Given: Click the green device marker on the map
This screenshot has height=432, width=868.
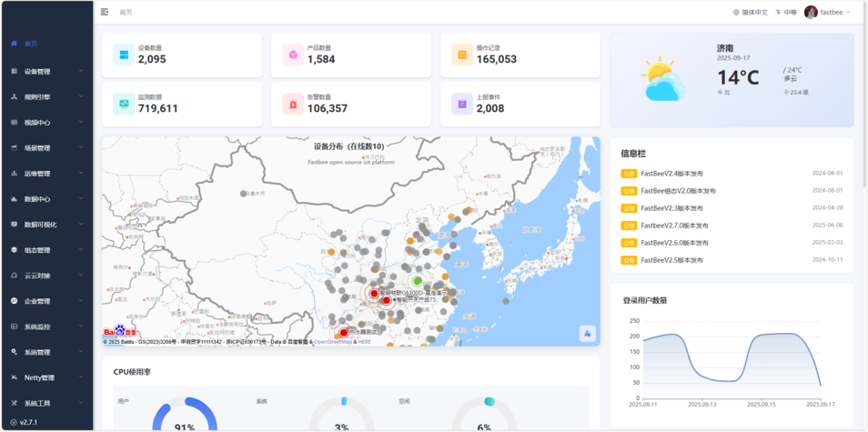Looking at the screenshot, I should [418, 281].
